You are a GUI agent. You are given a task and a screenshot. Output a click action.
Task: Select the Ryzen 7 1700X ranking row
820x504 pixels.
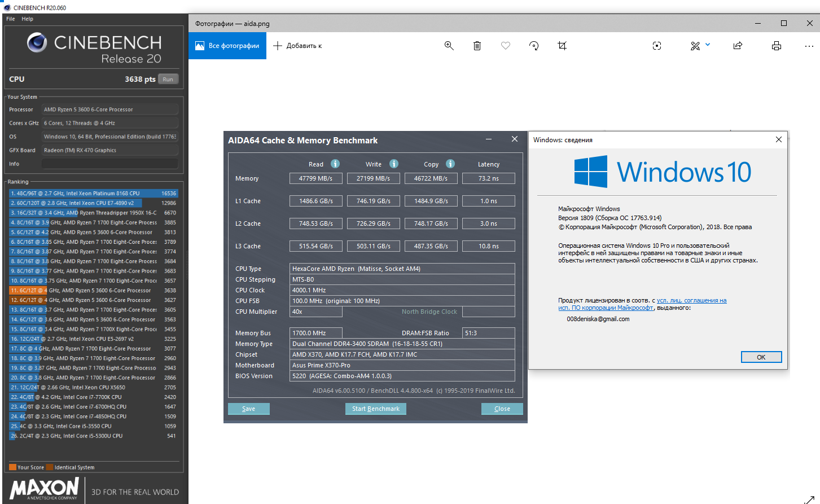[93, 329]
